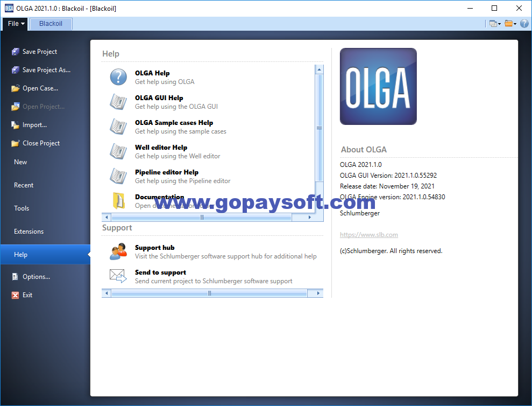The width and height of the screenshot is (532, 406).
Task: Select Tools in the File menu
Action: pos(22,208)
